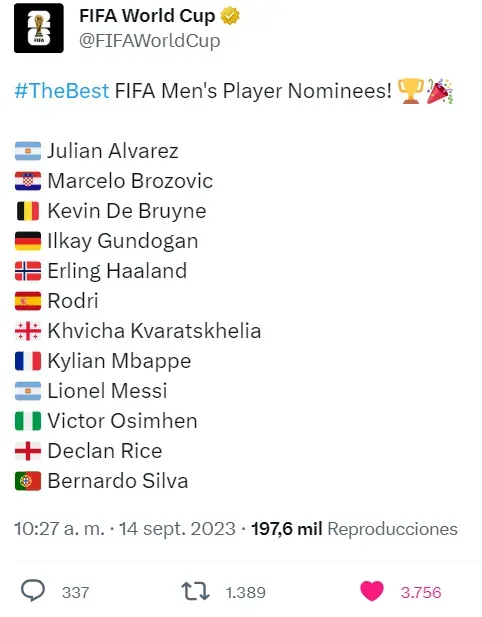The width and height of the screenshot is (482, 617).
Task: Click the Norway flag beside Haaland
Action: (28, 271)
